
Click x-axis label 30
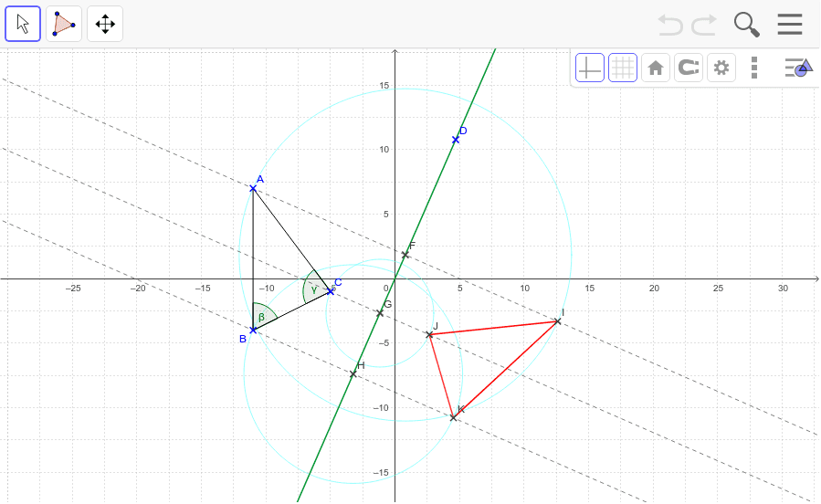(783, 289)
